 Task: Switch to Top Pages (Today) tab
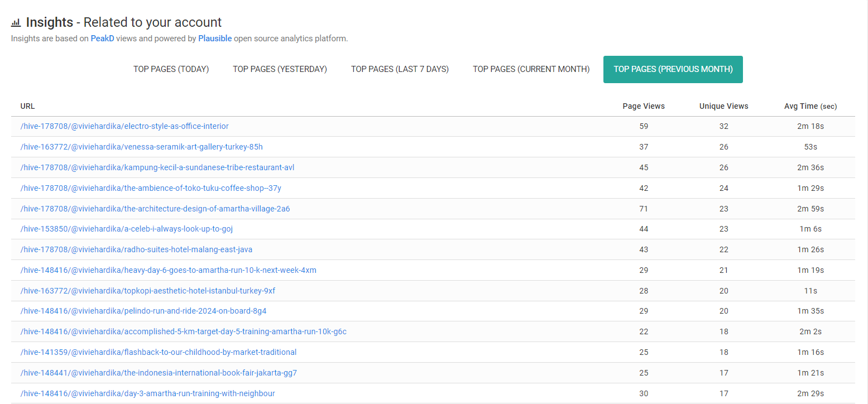171,69
